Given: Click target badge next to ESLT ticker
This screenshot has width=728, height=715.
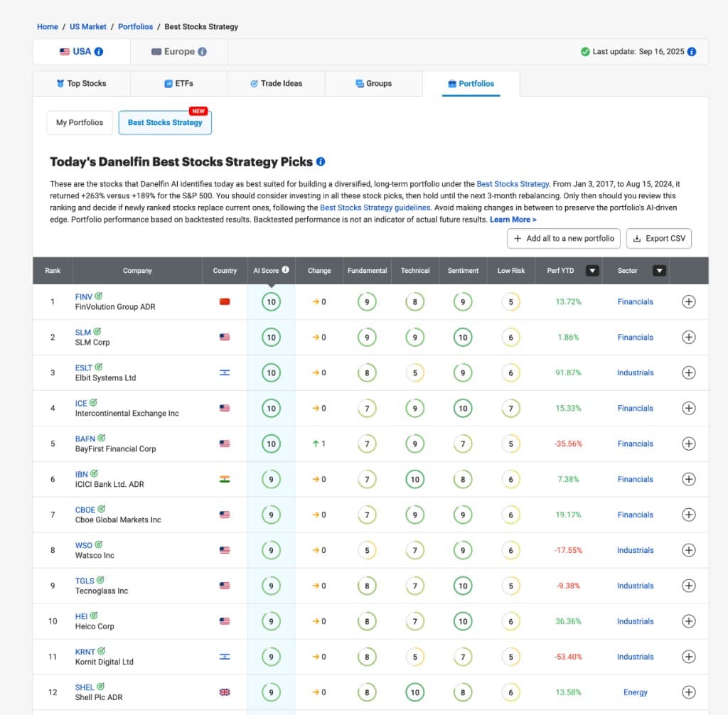Looking at the screenshot, I should click(x=98, y=367).
